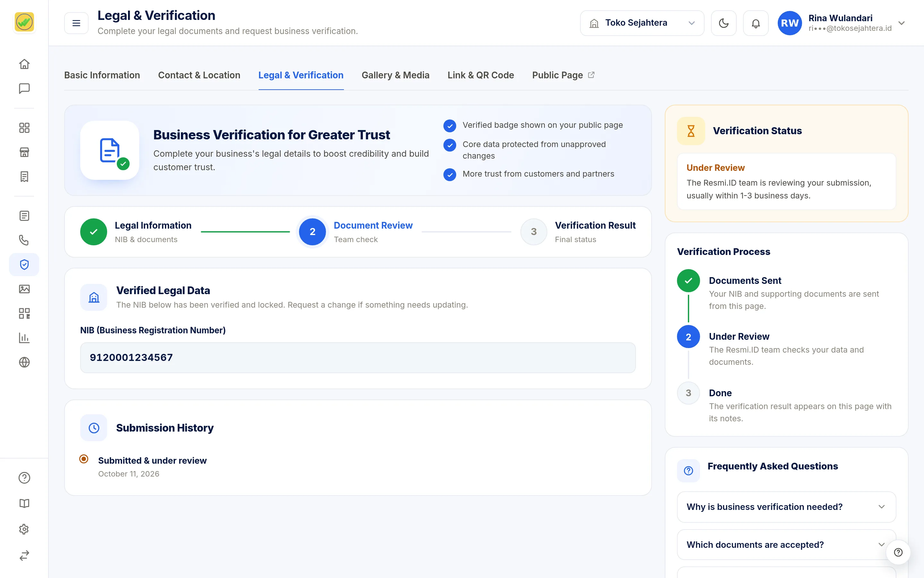Image resolution: width=924 pixels, height=578 pixels.
Task: Open the phone contact sidebar icon
Action: pos(24,240)
